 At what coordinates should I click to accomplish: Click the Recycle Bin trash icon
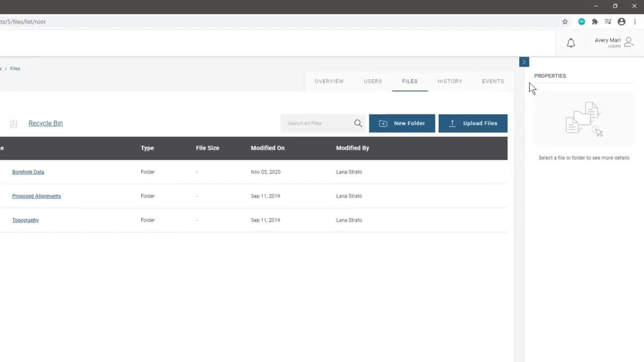(14, 123)
